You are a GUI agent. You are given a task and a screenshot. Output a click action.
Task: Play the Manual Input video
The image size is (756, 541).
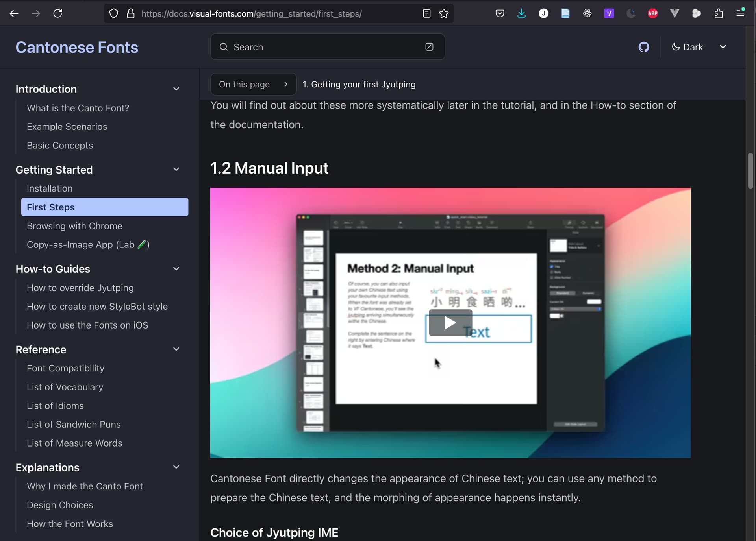tap(450, 323)
